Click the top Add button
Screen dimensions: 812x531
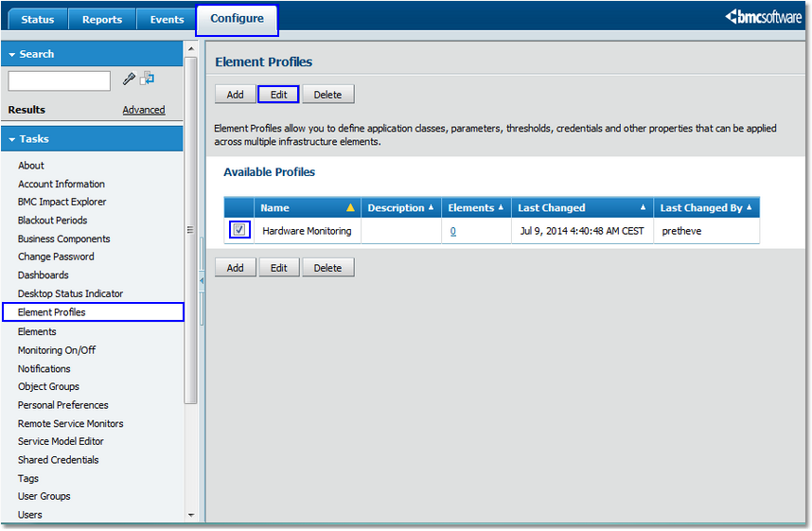click(235, 95)
